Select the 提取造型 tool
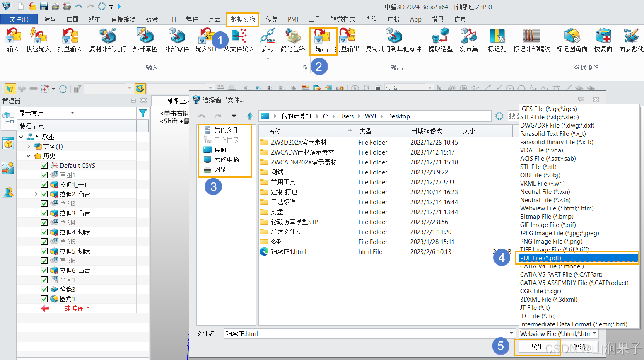 coord(440,40)
